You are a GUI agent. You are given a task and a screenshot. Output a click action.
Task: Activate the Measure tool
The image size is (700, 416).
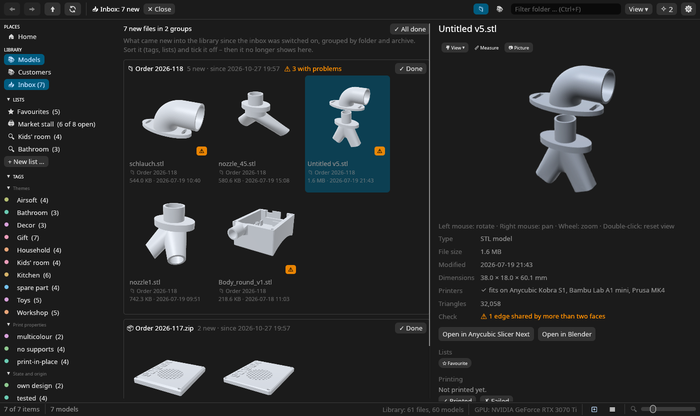(x=487, y=48)
